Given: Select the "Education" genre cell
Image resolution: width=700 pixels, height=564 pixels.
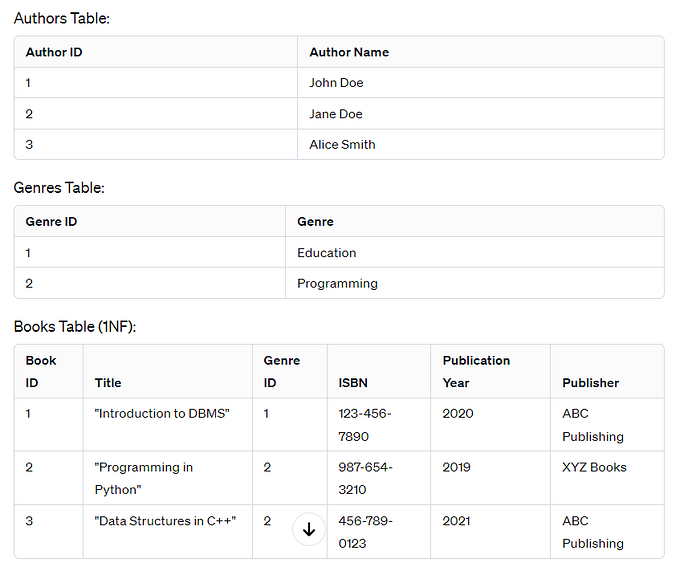Looking at the screenshot, I should click(326, 253).
